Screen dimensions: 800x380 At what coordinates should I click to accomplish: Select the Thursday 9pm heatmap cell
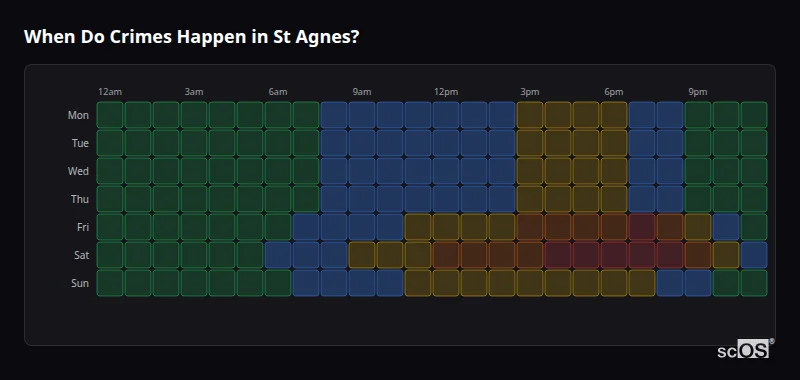tap(698, 199)
